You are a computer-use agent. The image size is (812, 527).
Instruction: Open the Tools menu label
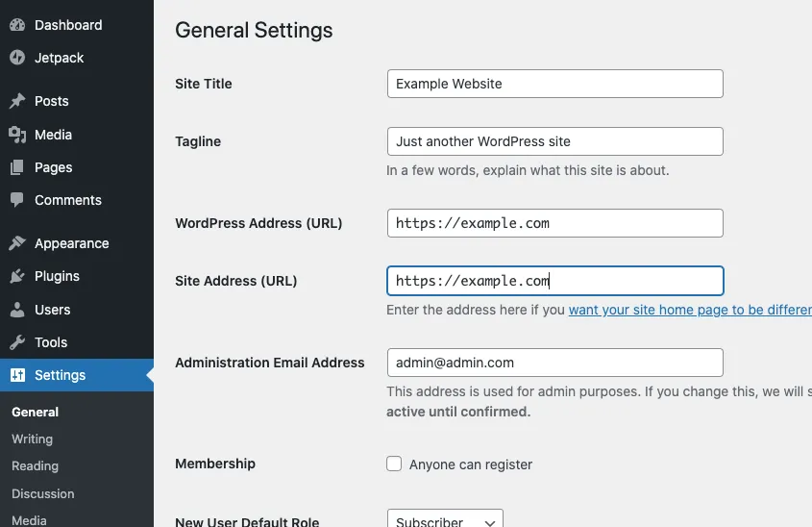click(x=51, y=342)
